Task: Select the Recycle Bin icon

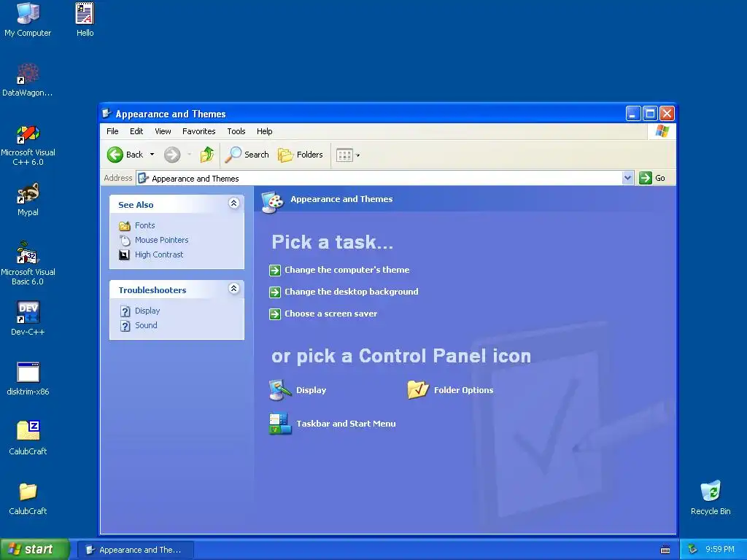Action: click(711, 491)
